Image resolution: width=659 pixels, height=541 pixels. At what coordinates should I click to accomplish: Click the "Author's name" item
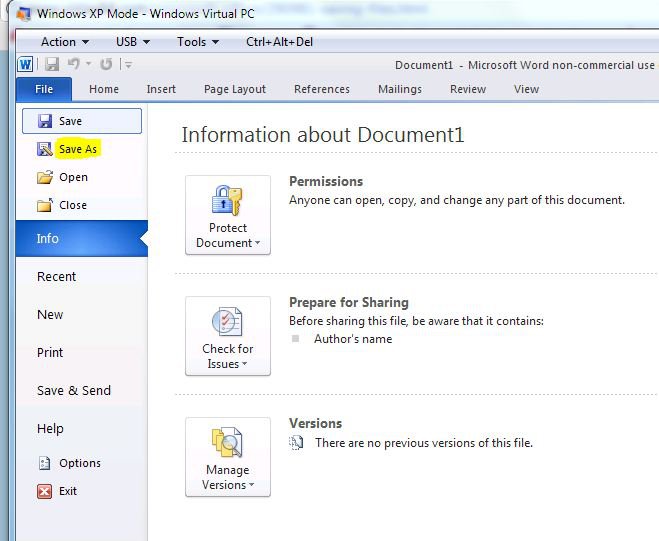click(x=353, y=339)
